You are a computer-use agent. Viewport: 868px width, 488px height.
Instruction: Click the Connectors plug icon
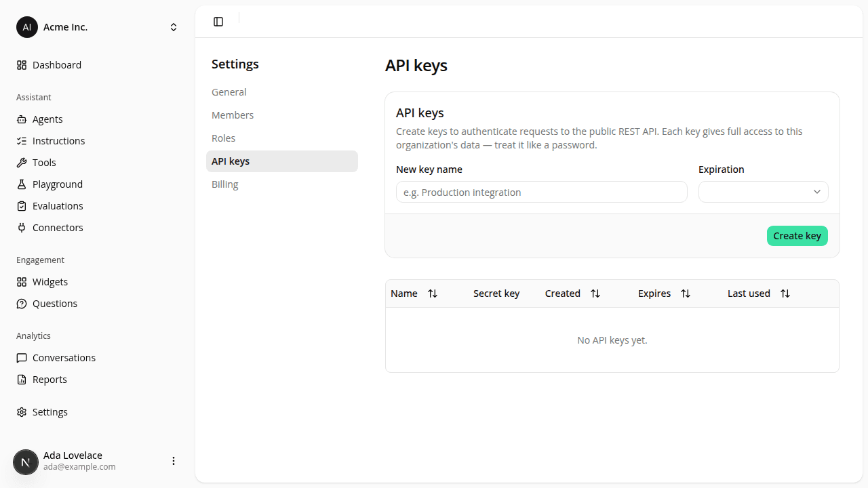(x=22, y=228)
